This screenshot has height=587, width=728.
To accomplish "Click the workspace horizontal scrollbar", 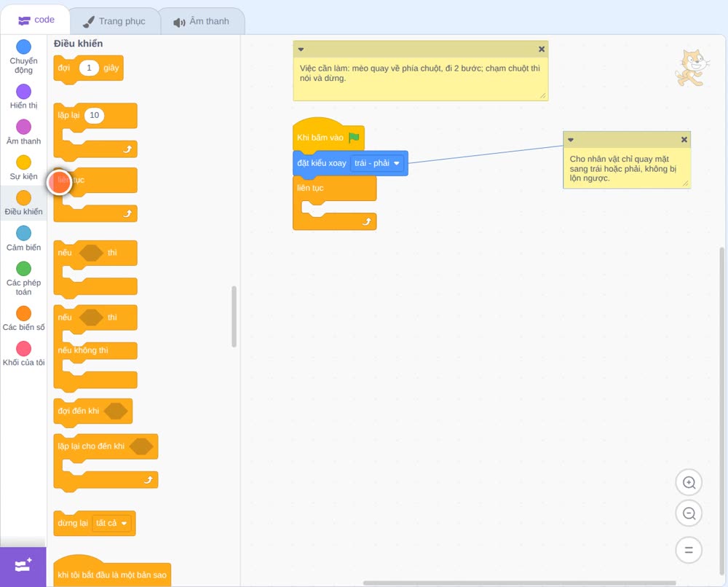I will tap(520, 583).
